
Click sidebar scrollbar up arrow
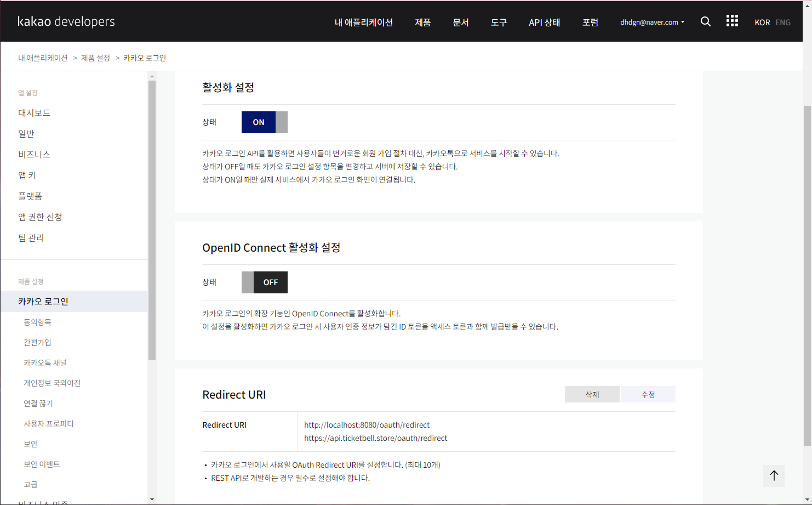pyautogui.click(x=152, y=77)
